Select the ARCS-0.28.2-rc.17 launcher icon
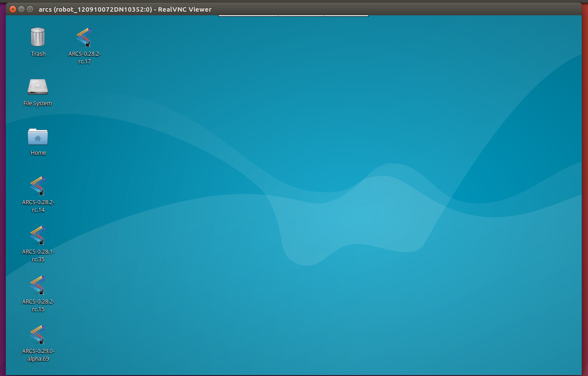This screenshot has width=588, height=376. (84, 37)
